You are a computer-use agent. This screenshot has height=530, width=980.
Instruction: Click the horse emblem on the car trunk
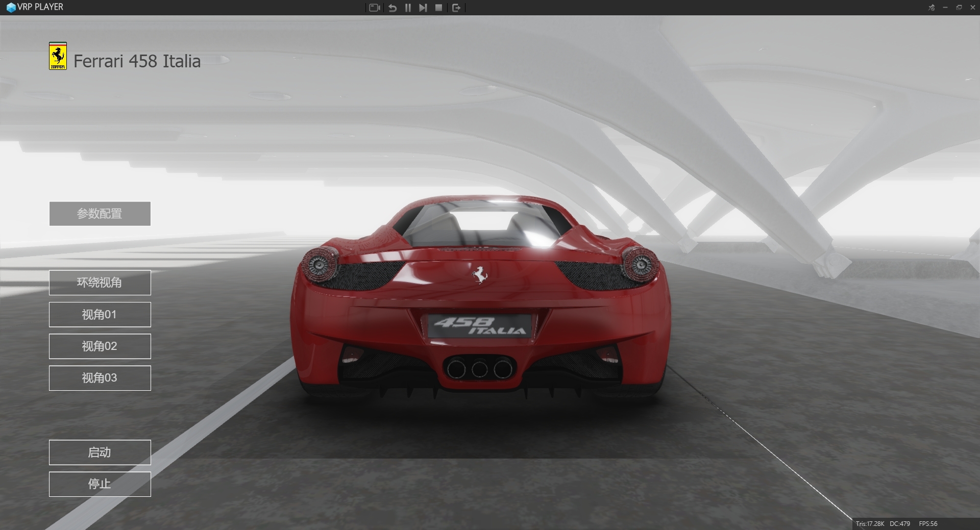pos(479,275)
